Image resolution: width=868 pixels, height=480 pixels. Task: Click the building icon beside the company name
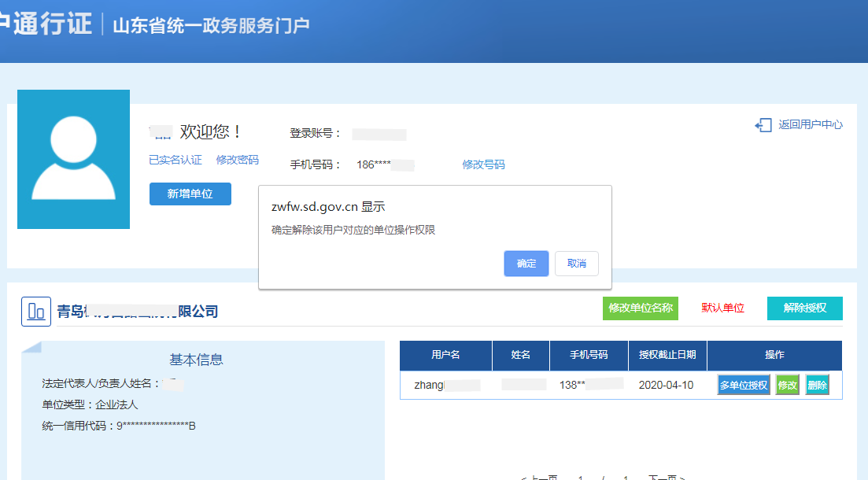(36, 312)
